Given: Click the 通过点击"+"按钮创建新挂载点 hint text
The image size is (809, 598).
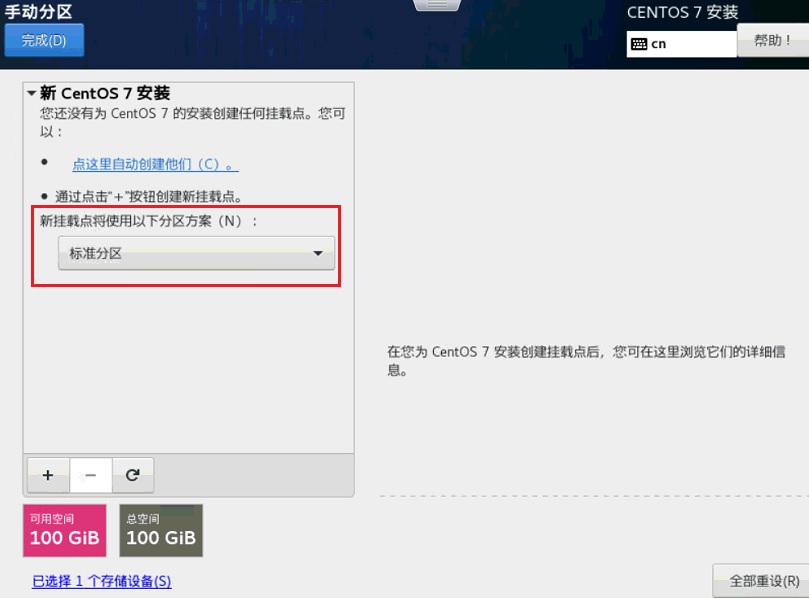Looking at the screenshot, I should (149, 197).
